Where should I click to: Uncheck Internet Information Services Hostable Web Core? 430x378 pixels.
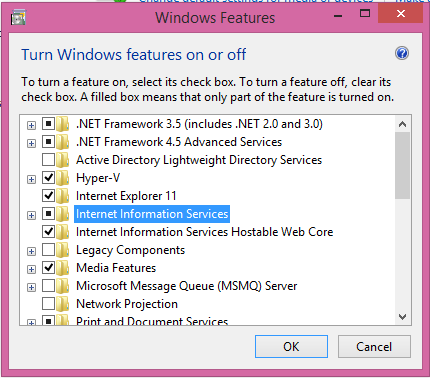[48, 232]
